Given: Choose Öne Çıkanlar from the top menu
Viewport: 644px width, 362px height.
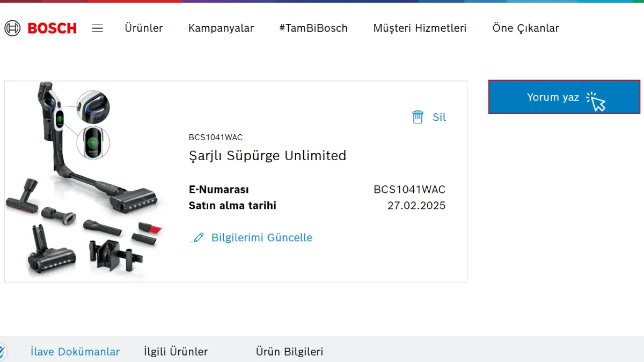Looking at the screenshot, I should pos(526,28).
